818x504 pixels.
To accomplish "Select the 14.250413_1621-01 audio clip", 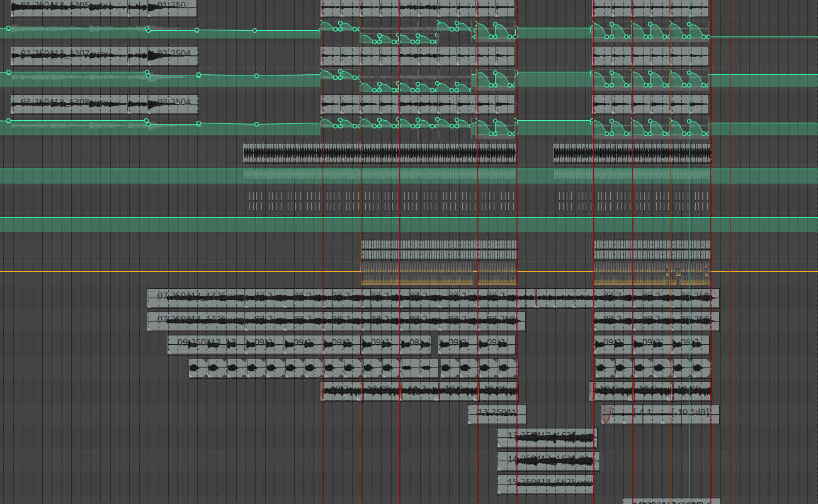I will coord(548,461).
